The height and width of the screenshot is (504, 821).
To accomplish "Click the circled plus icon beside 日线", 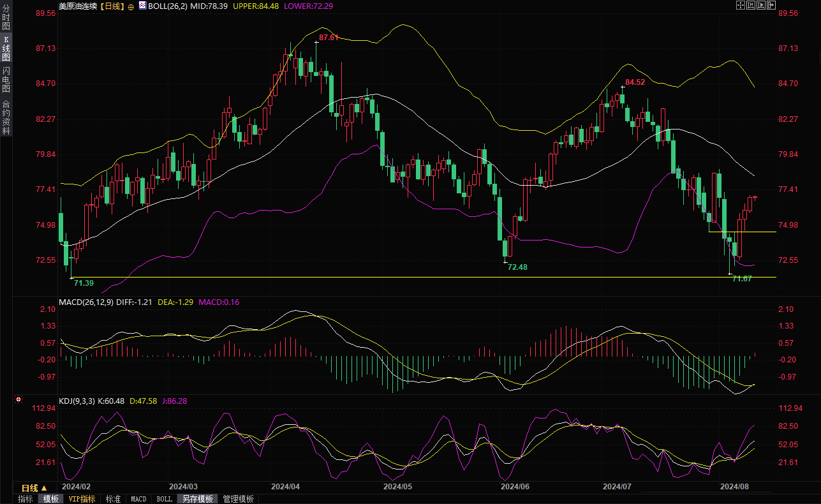I will point(131,6).
